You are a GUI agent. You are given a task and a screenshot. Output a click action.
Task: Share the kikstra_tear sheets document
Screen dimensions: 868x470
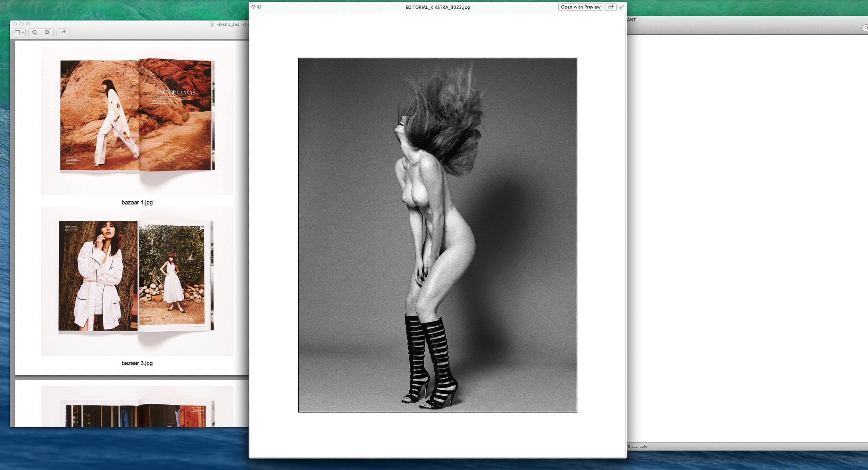63,32
